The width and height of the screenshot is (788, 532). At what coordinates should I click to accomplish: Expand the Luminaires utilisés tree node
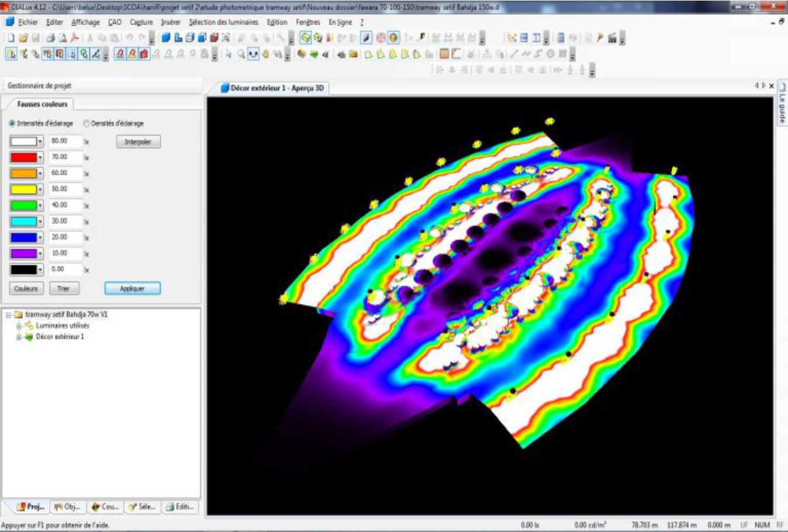[x=19, y=326]
